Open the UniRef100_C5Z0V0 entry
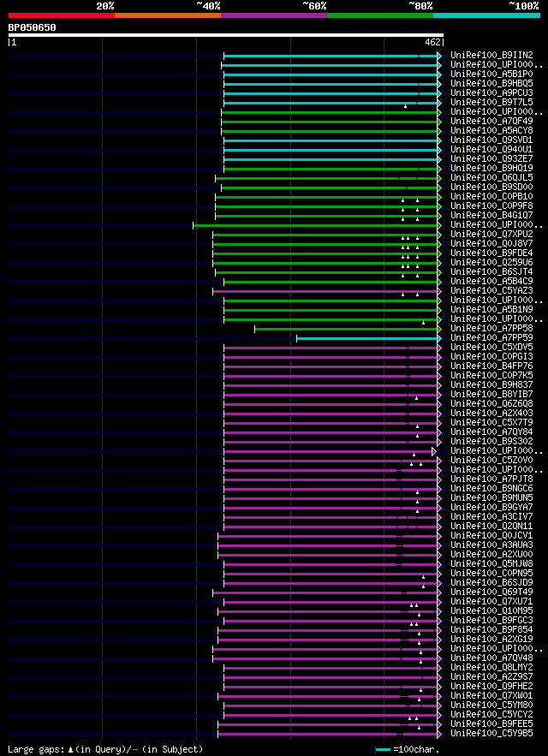The height and width of the screenshot is (756, 548). (x=491, y=461)
